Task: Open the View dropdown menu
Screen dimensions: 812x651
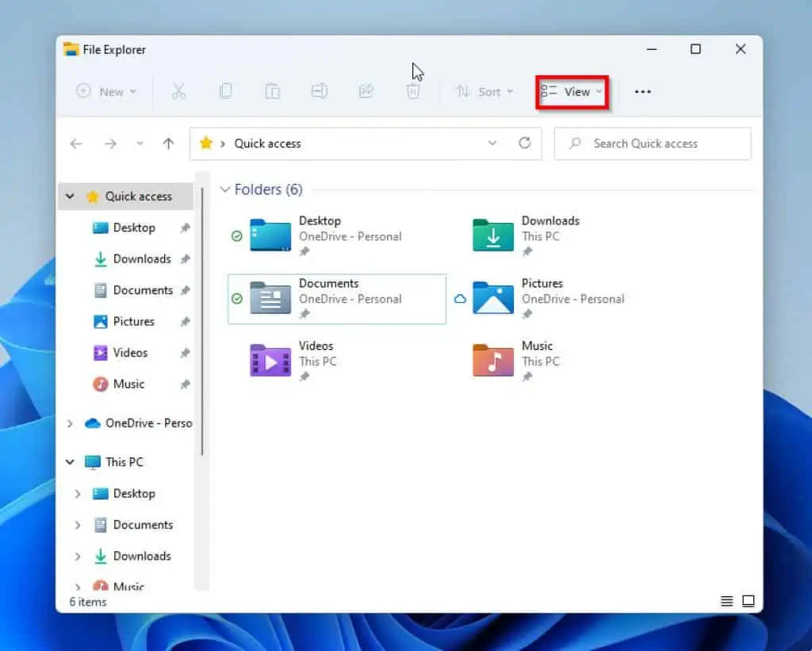Action: tap(573, 92)
